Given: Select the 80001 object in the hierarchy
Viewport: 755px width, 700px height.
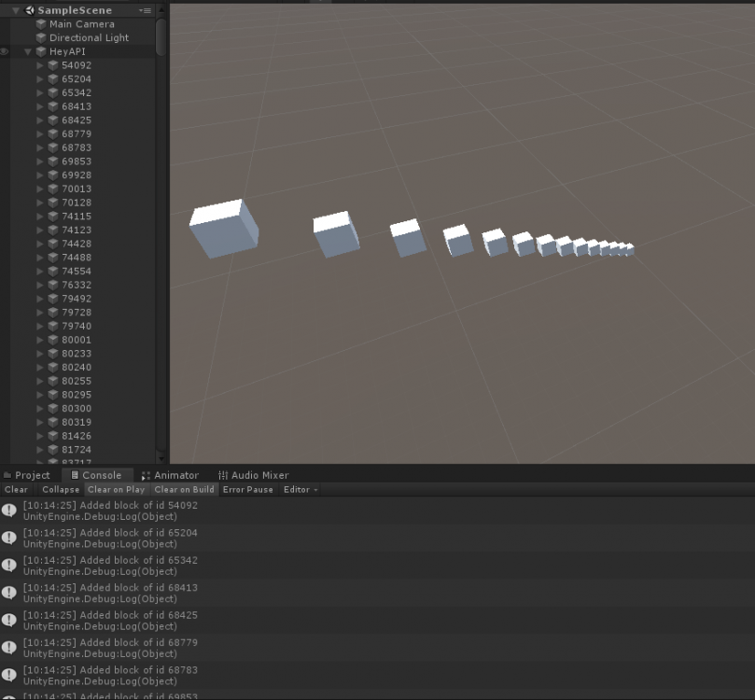Looking at the screenshot, I should coord(77,340).
